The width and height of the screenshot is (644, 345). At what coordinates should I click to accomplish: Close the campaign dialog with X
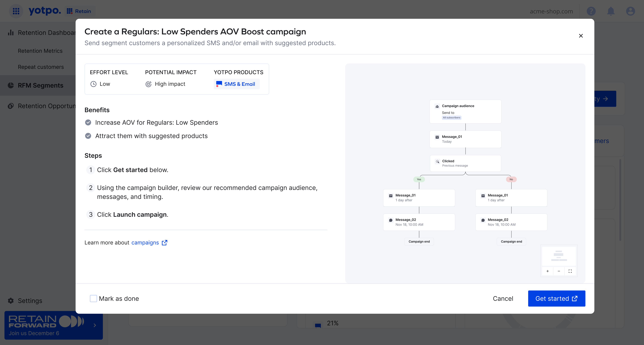581,36
